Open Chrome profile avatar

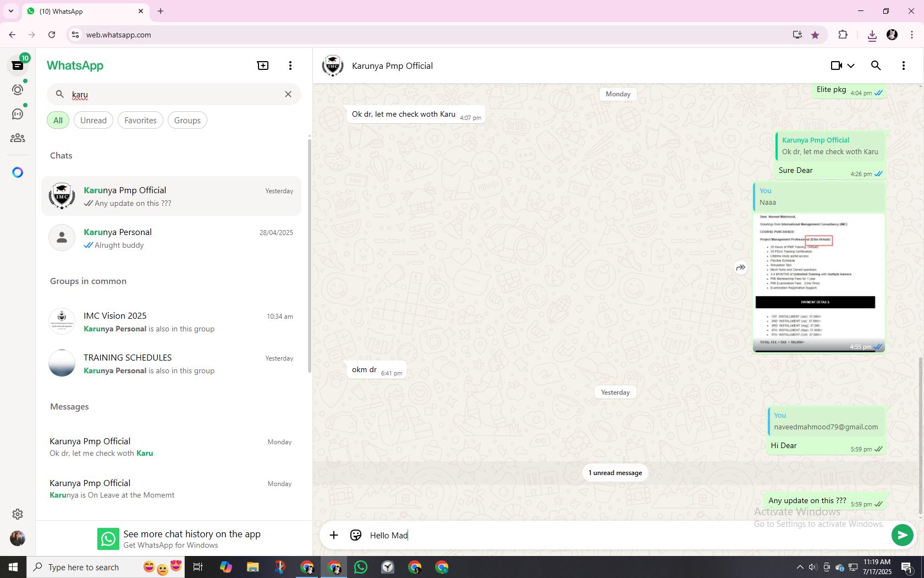[x=892, y=35]
